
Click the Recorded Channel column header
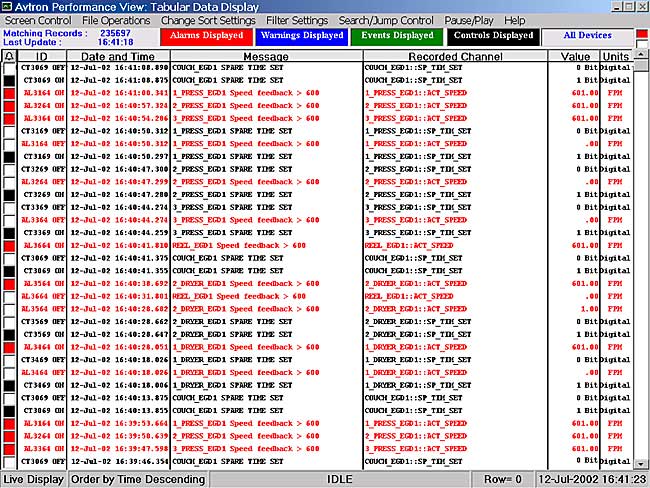[x=455, y=56]
